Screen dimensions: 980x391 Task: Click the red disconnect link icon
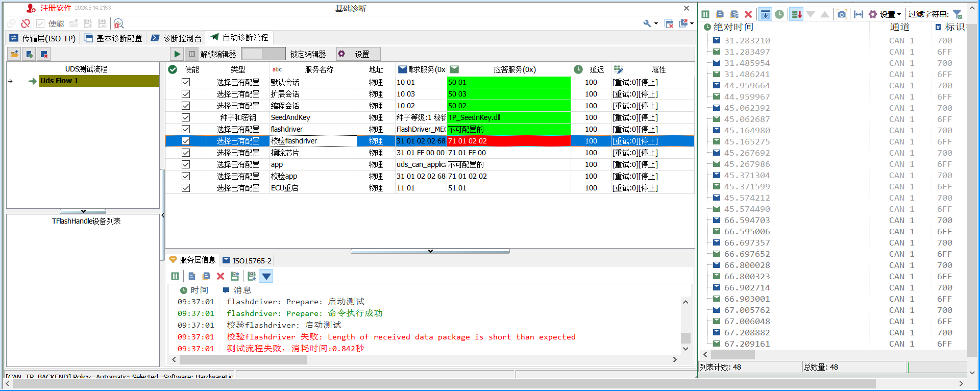tap(26, 23)
